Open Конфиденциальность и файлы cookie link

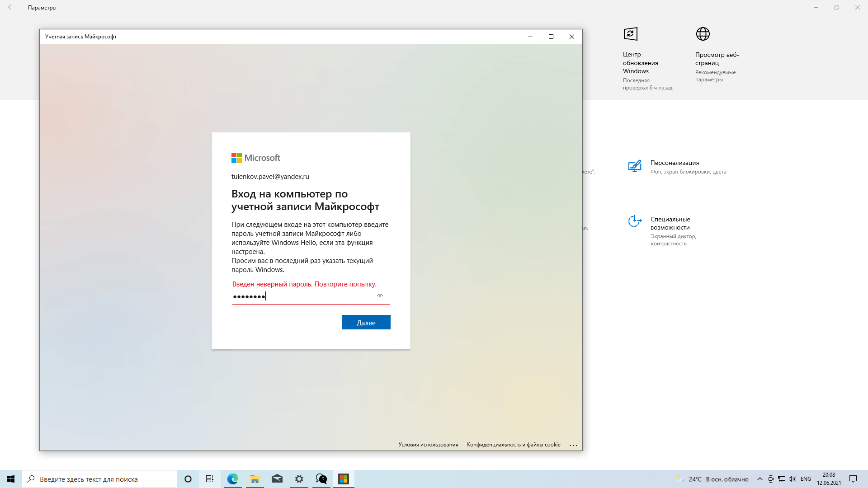pyautogui.click(x=514, y=445)
